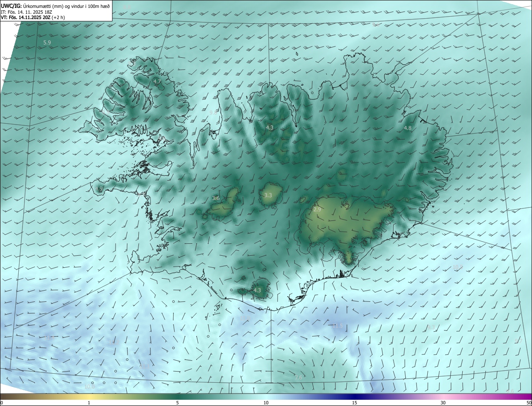Click the color scale tick label 15
Screen dimensions: 532x406
click(355, 403)
